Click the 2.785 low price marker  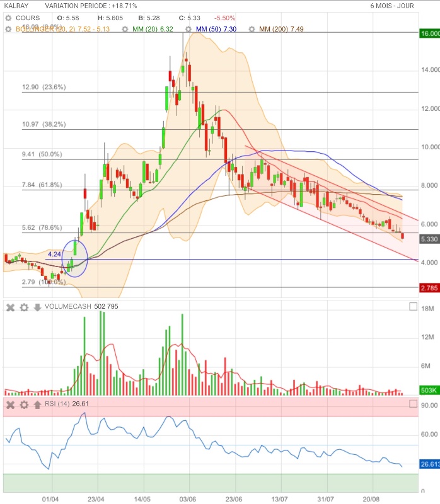[429, 288]
